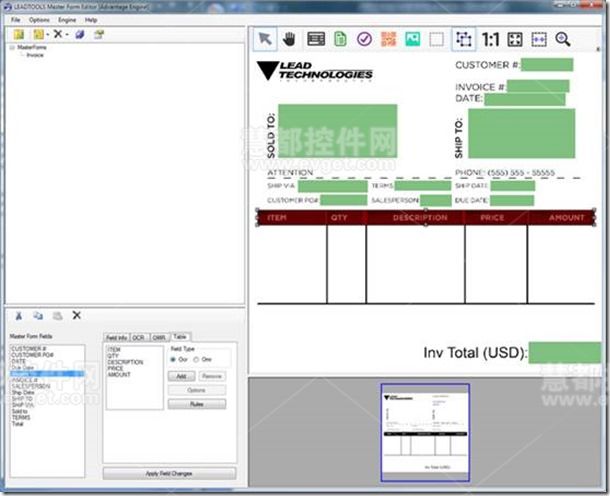The width and height of the screenshot is (610, 496).
Task: Cut the field using scissors icon
Action: pos(18,315)
